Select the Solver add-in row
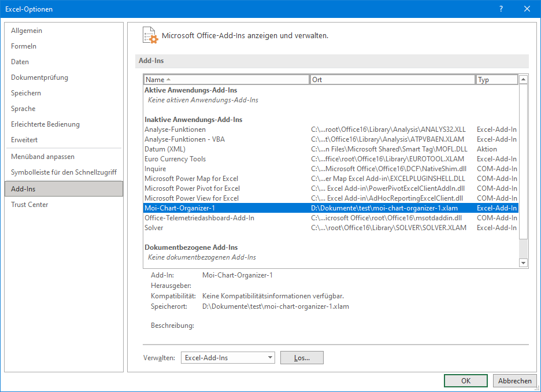541x392 pixels. (331, 228)
